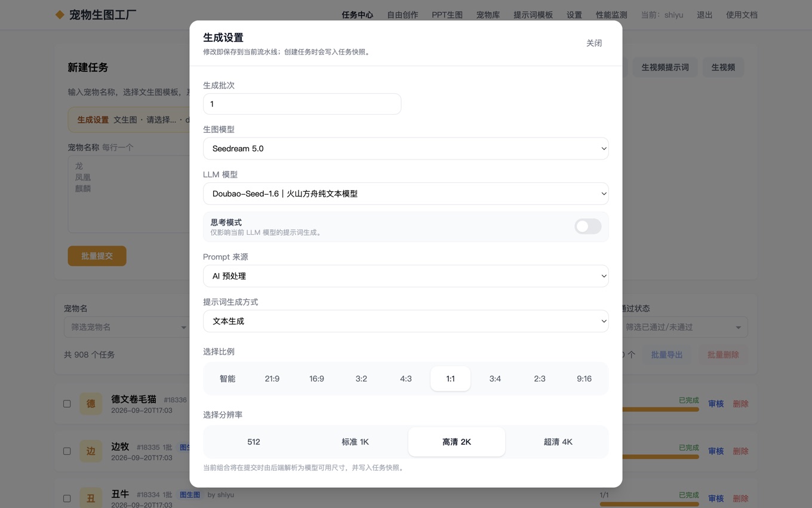
Task: Open the 提示词生成方式 dropdown
Action: point(406,321)
